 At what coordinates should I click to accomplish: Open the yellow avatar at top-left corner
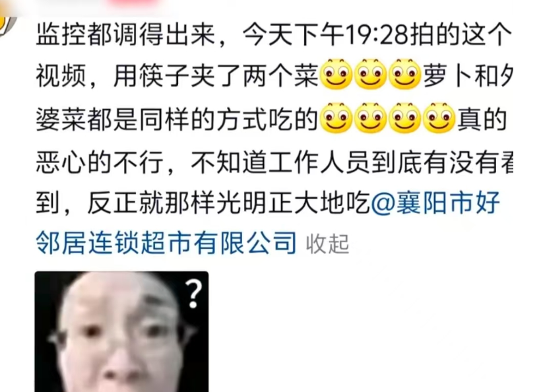point(7,20)
